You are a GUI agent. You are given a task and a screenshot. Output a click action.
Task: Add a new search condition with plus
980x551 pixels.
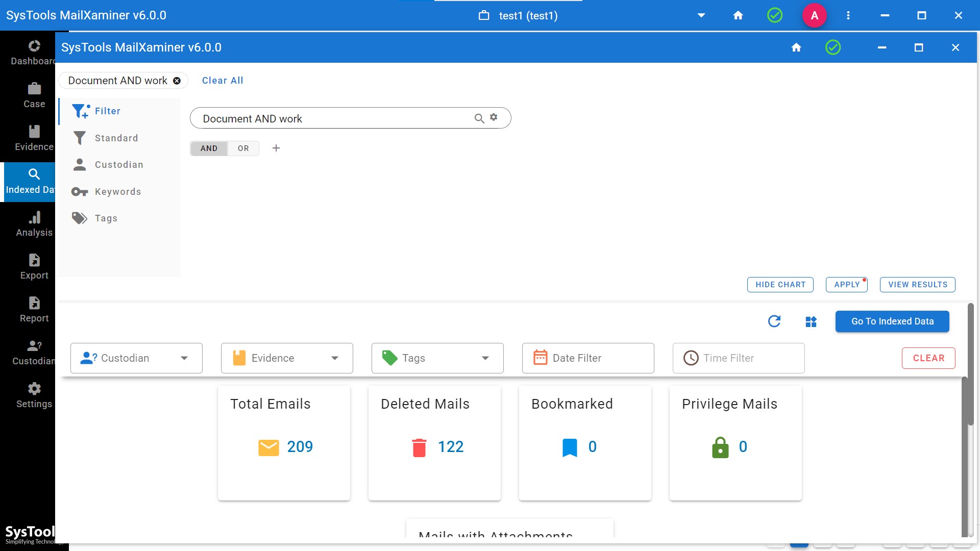(x=276, y=148)
